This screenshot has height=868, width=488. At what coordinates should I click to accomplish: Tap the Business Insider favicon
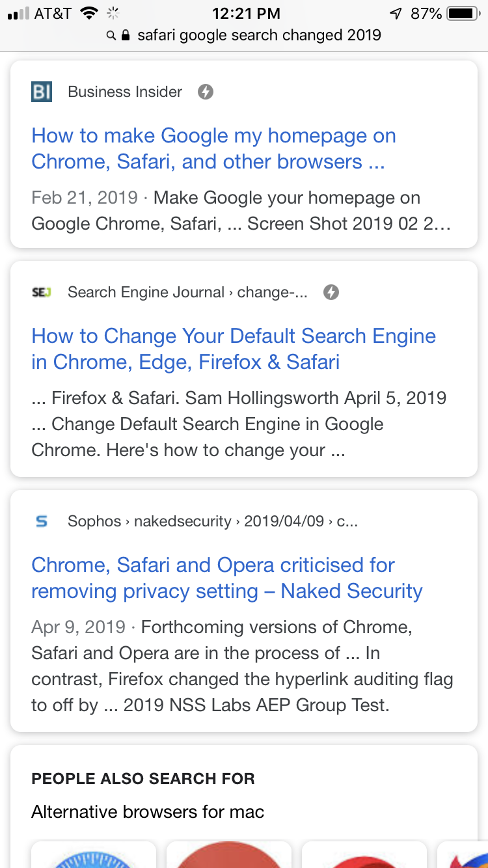[42, 92]
